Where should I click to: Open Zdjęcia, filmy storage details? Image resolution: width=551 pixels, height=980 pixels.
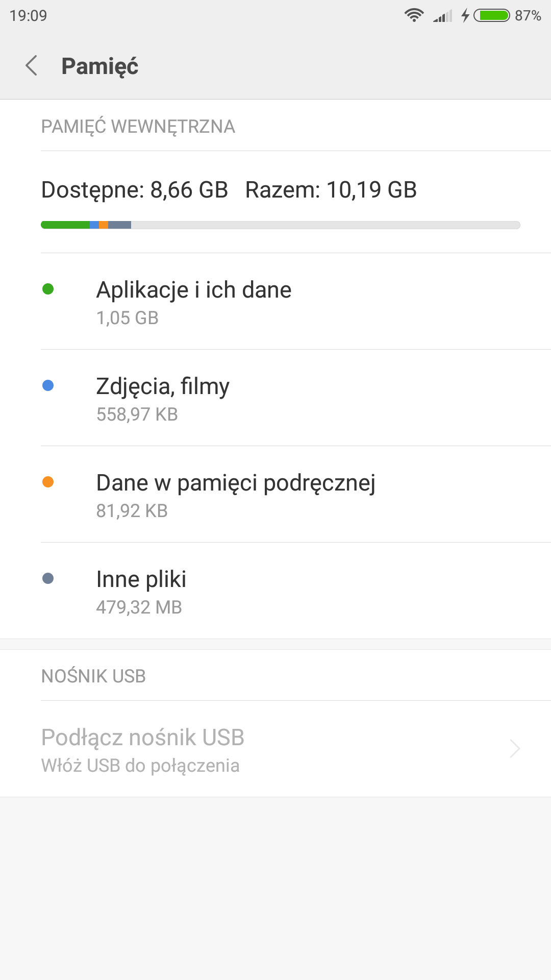point(163,398)
